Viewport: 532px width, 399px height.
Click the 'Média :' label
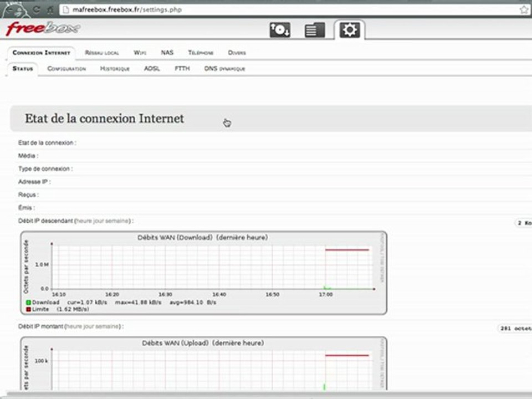coord(28,156)
